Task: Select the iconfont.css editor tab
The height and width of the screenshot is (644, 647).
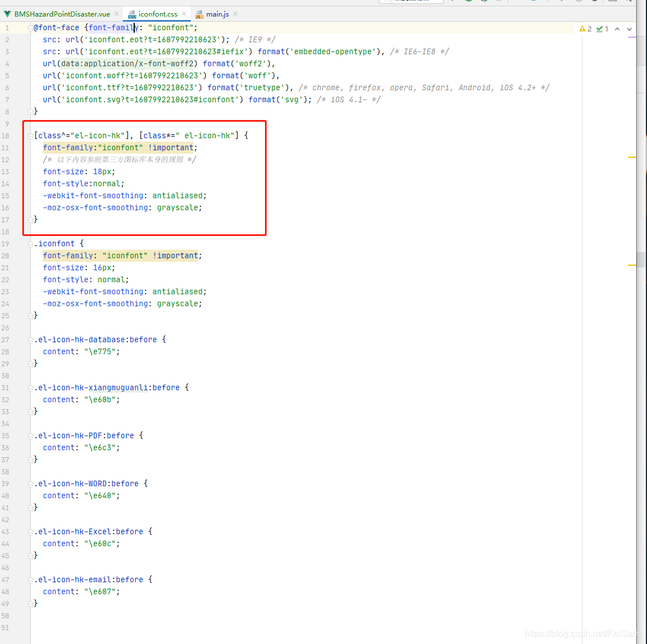Action: pyautogui.click(x=158, y=14)
